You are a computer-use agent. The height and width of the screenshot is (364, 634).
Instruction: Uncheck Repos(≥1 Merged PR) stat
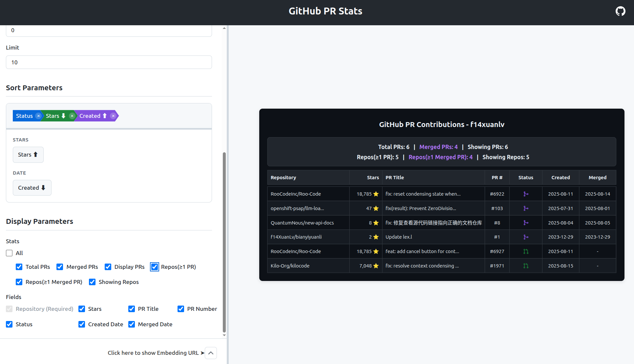(19, 282)
